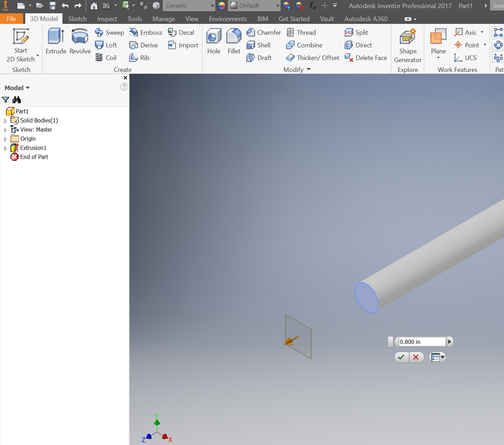Find in browser using binoculars icon
Viewport: 504px width, 445px height.
pos(16,100)
